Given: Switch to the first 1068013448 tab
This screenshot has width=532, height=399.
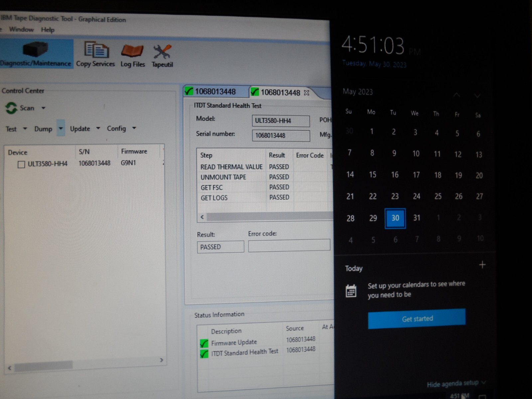Looking at the screenshot, I should [x=216, y=91].
